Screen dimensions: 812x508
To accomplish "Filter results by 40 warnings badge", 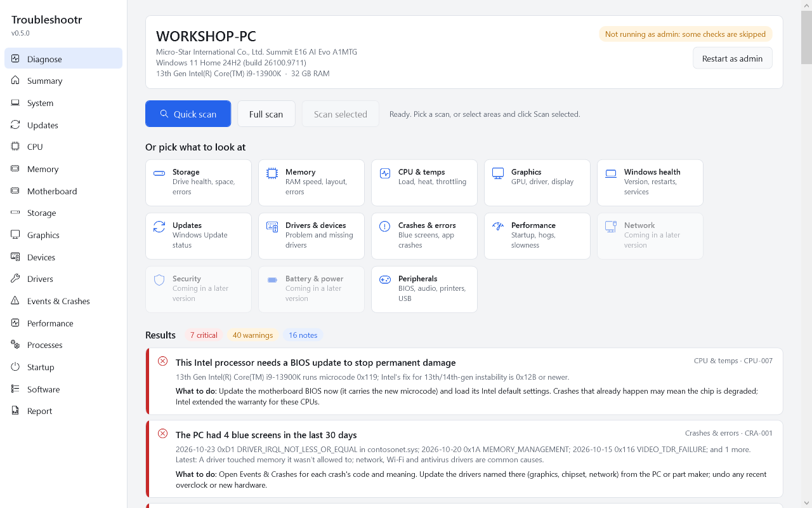I will [x=252, y=335].
